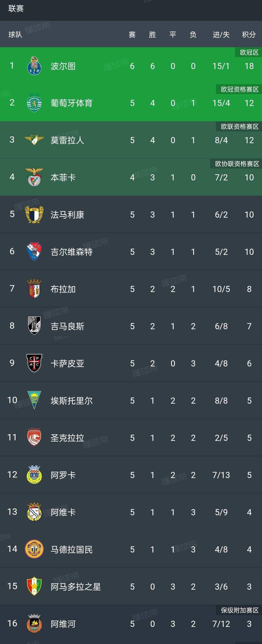262x644 pixels.
Task: Open the 莫雷拉人 team link
Action: [67, 140]
